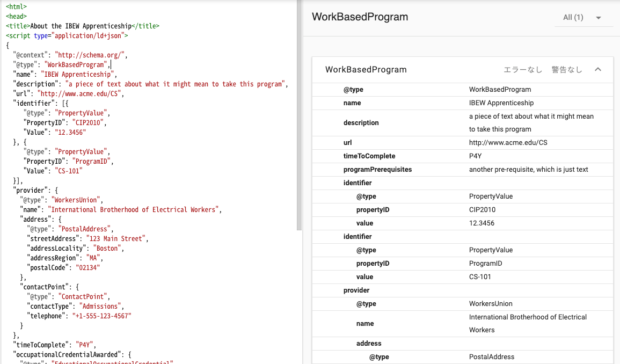Image resolution: width=620 pixels, height=364 pixels.
Task: Click the name IBEW Apprenticeship result row
Action: 463,103
